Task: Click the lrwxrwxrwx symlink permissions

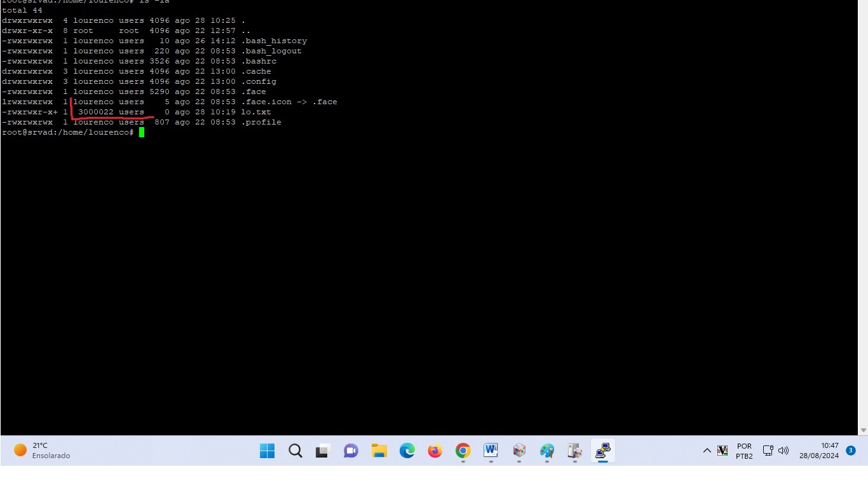Action: click(27, 102)
